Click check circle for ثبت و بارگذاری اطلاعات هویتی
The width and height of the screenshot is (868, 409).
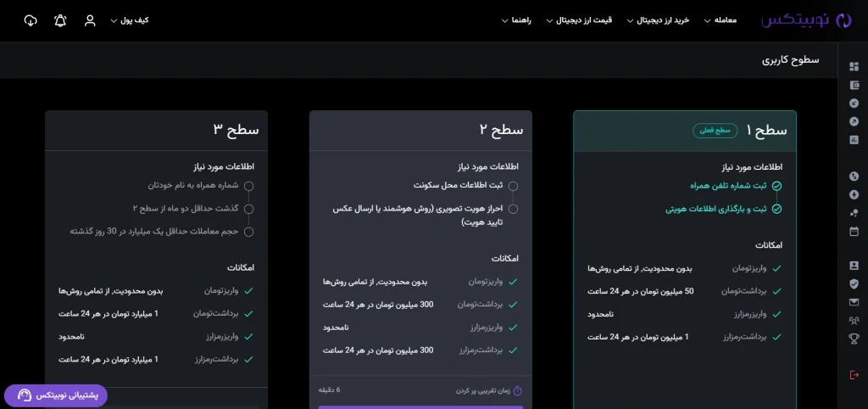pyautogui.click(x=776, y=209)
